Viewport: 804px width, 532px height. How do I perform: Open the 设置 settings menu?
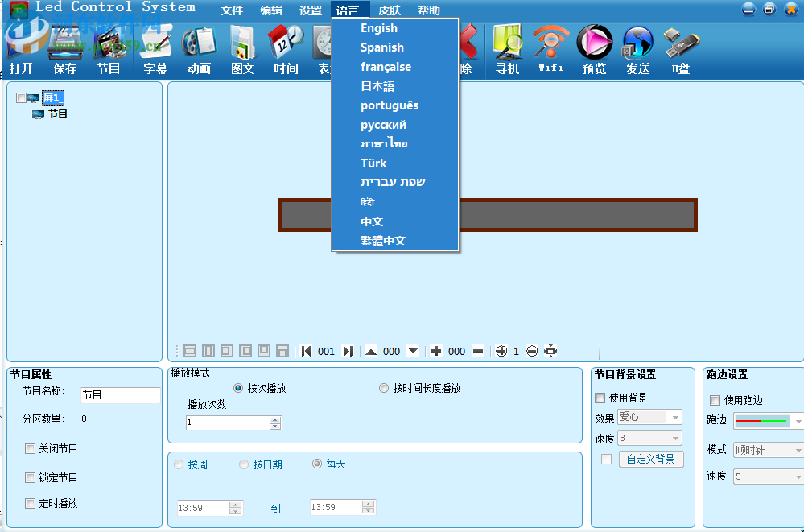coord(310,10)
